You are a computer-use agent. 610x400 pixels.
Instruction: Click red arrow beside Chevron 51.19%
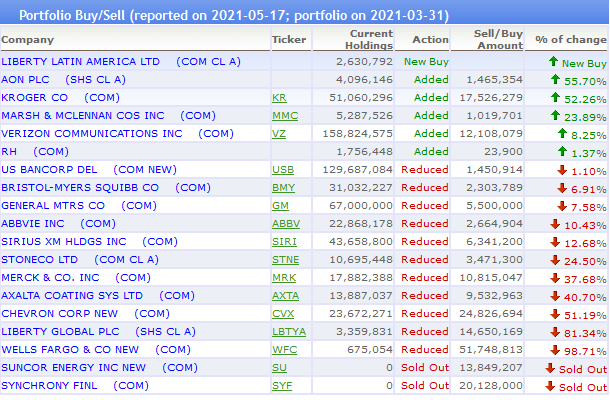coord(555,314)
